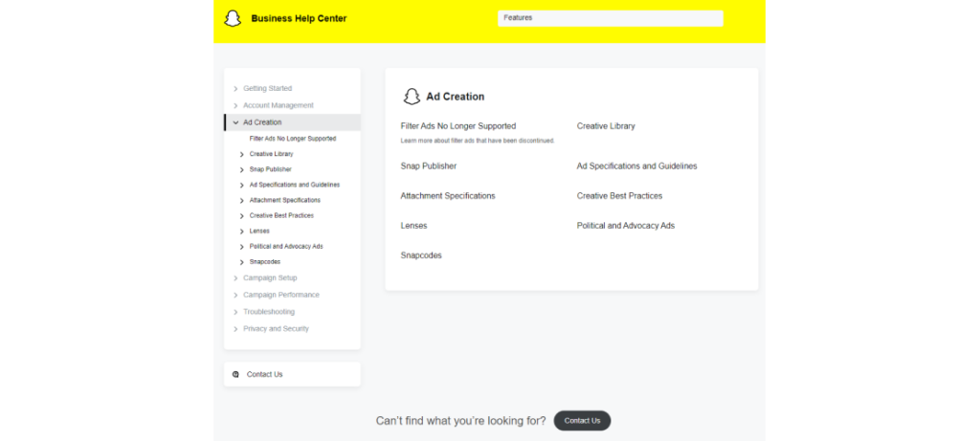Screen dimensions: 980x441
Task: Open Snapcodes link in main panel
Action: [421, 255]
